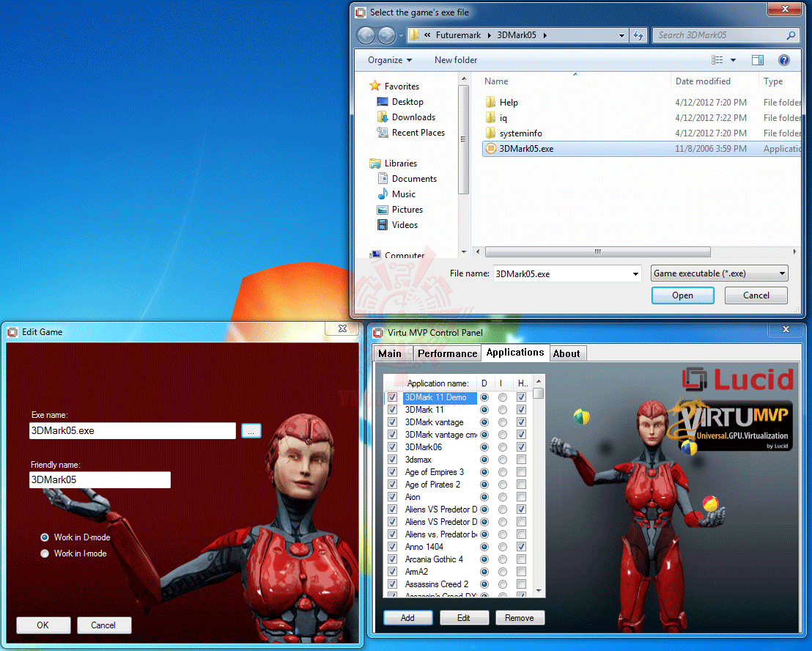Open the view options dropdown arrow
Screen dimensions: 812x651
pyautogui.click(x=733, y=60)
